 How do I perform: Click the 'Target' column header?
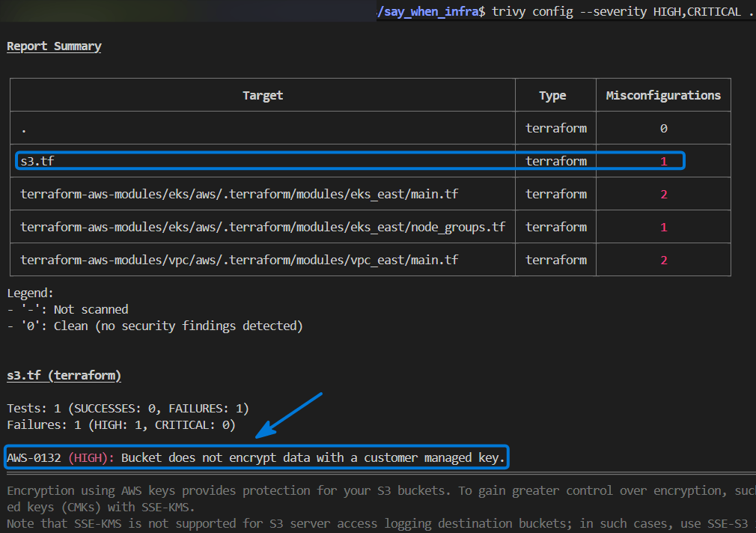(x=263, y=96)
